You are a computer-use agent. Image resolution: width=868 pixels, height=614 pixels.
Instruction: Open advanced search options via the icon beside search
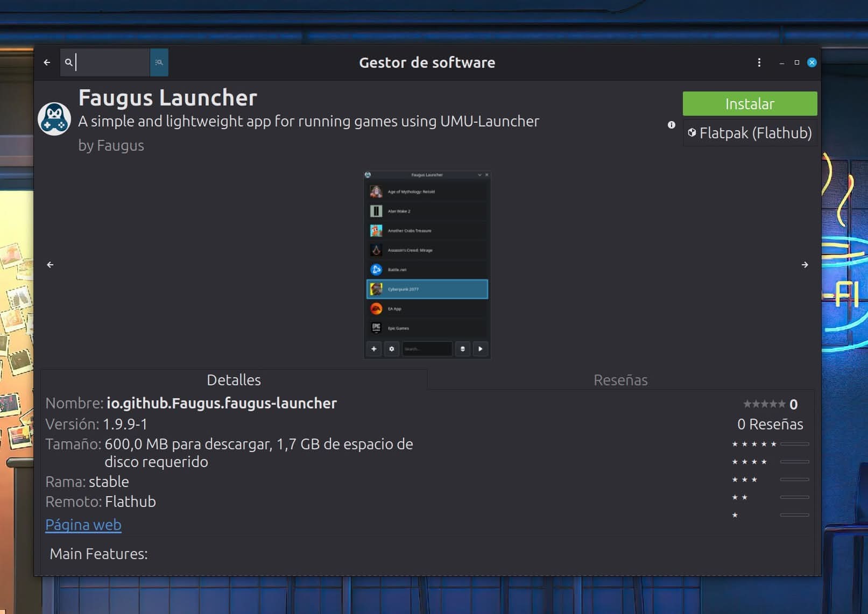[x=159, y=62]
